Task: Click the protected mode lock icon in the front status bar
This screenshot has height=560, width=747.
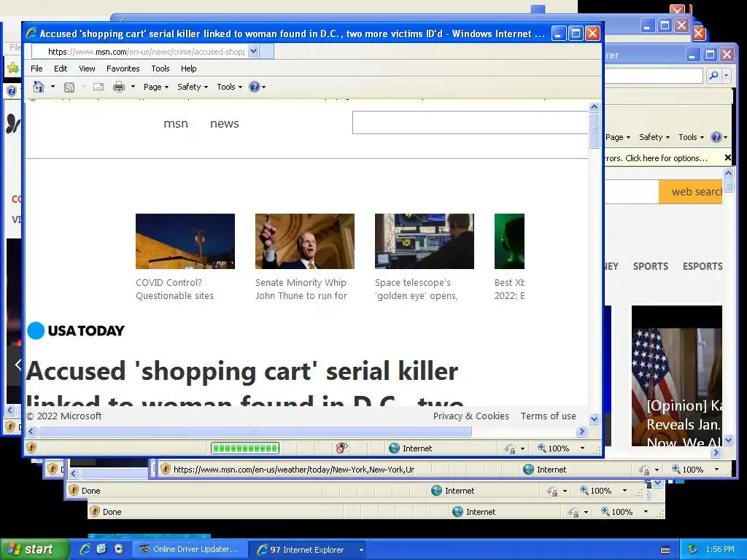Action: [x=510, y=448]
